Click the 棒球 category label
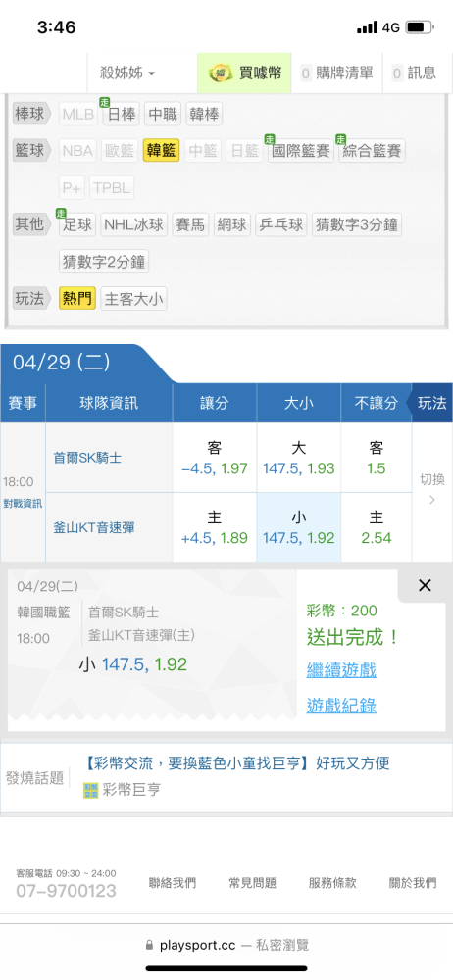The height and width of the screenshot is (980, 453). click(32, 115)
